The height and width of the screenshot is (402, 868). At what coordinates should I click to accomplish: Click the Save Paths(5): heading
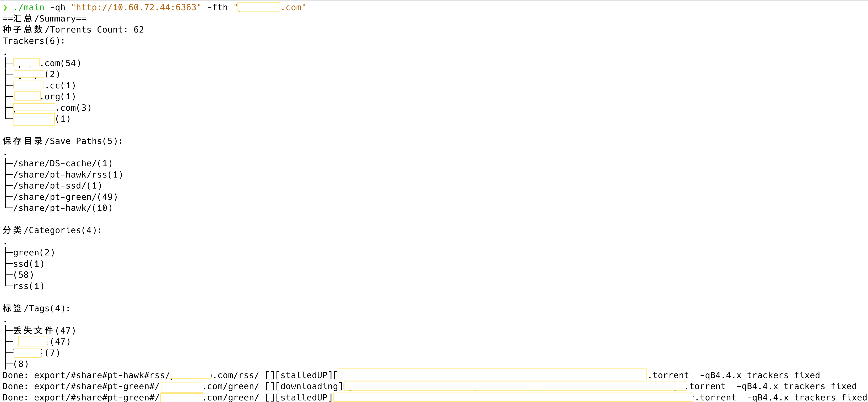pyautogui.click(x=62, y=141)
